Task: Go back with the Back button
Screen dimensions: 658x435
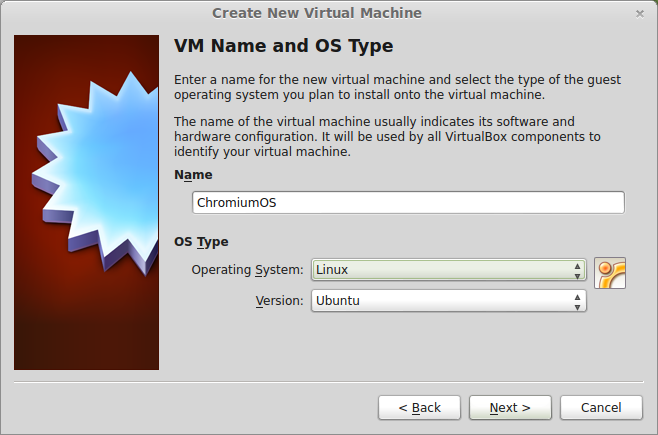Action: (x=419, y=407)
